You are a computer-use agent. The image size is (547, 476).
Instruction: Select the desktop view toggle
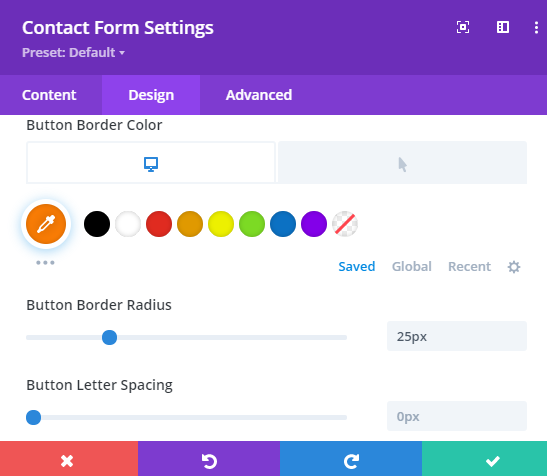tap(151, 163)
